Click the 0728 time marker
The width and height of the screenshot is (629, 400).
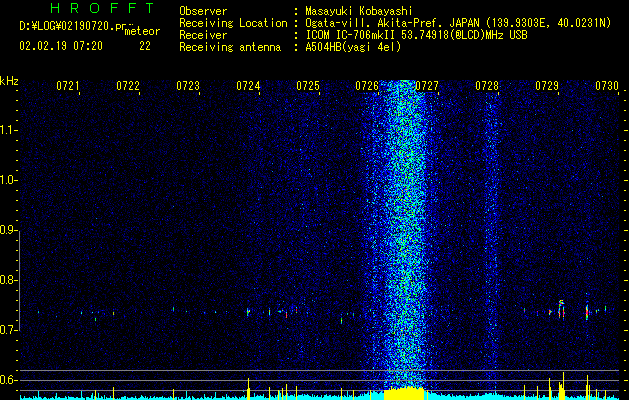coord(487,85)
